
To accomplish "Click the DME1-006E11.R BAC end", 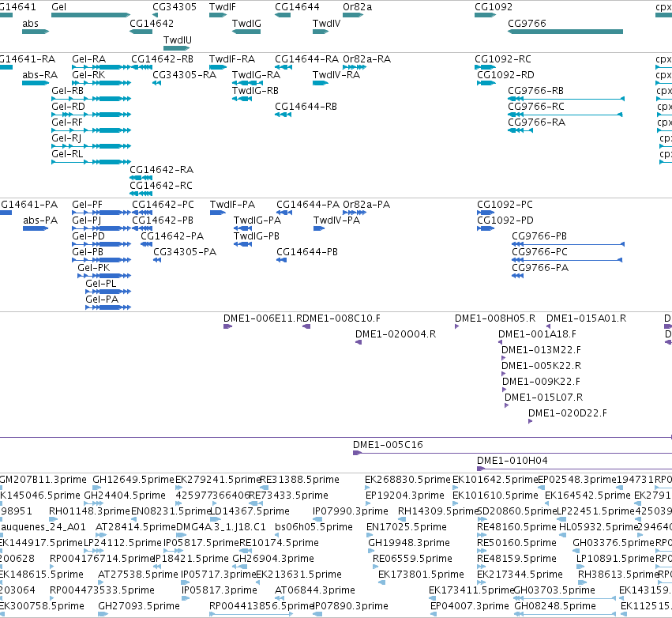I will pos(227,326).
